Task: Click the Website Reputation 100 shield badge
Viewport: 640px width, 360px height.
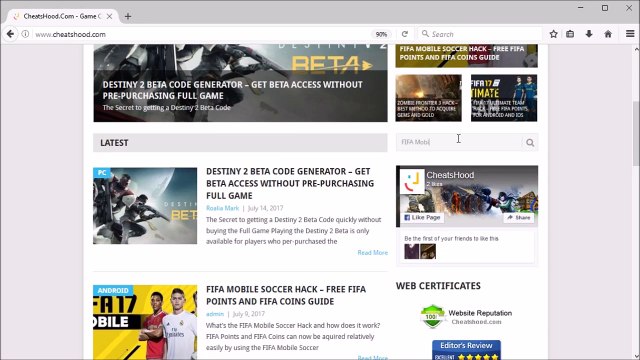Action: pos(432,316)
